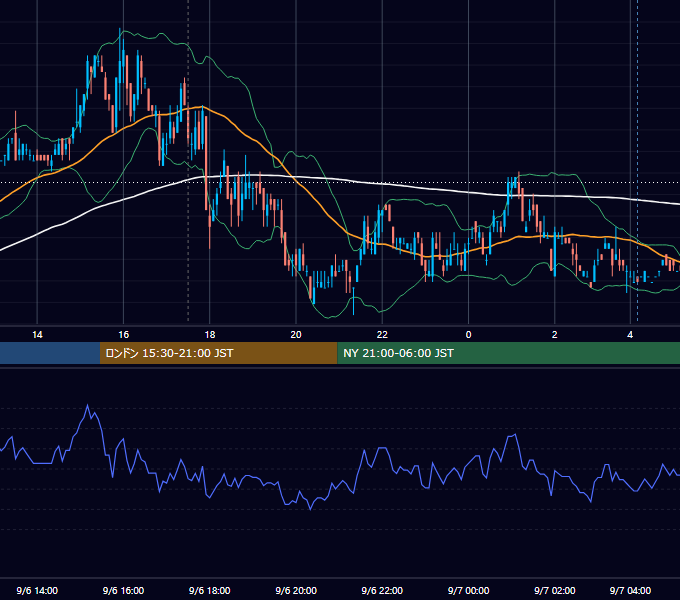Click the blue session bar before ロンドン
This screenshot has height=600, width=680.
pos(50,353)
